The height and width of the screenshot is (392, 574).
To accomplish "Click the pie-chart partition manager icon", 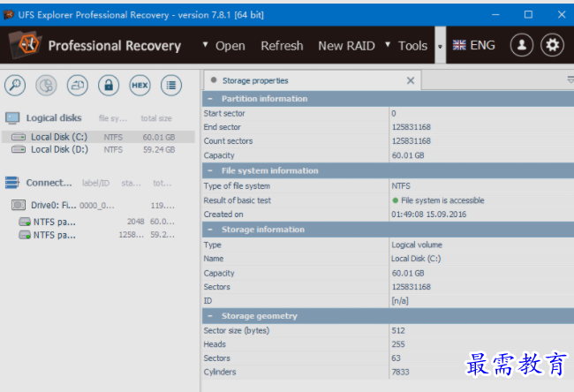I will click(46, 86).
